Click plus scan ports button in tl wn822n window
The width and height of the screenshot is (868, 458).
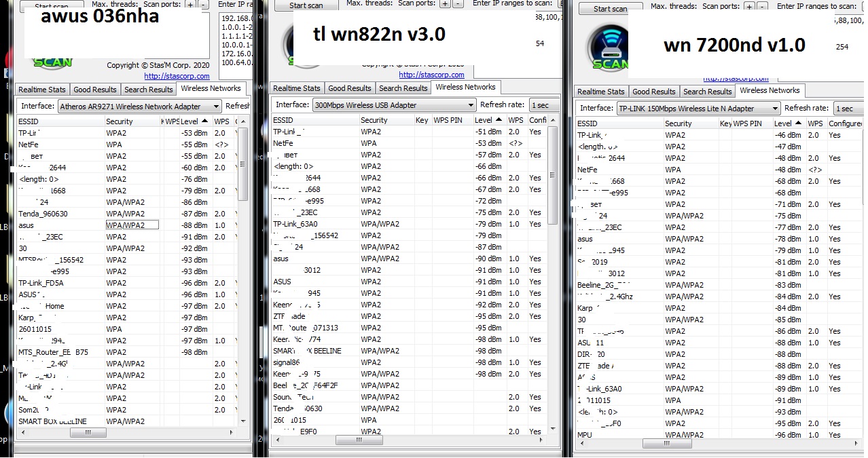(445, 4)
